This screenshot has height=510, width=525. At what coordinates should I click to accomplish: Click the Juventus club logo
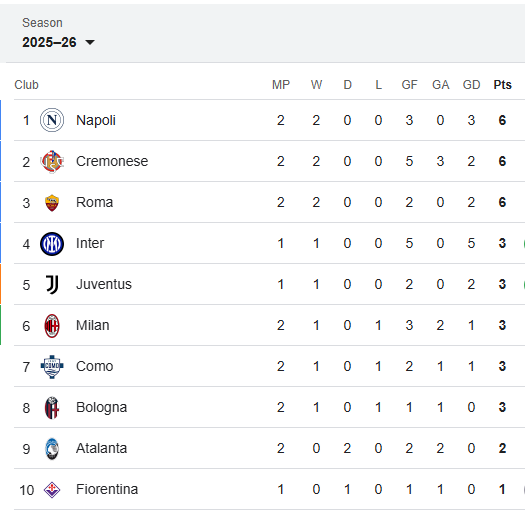52,285
